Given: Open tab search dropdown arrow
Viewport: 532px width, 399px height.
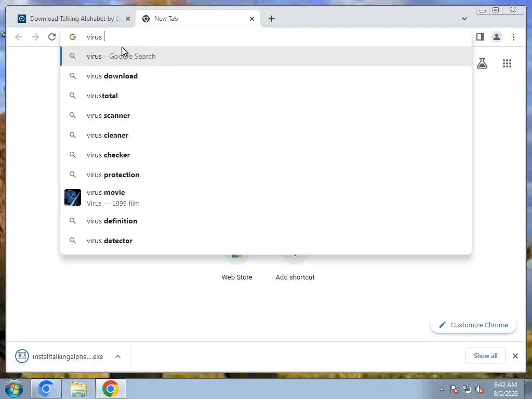Looking at the screenshot, I should tap(464, 19).
